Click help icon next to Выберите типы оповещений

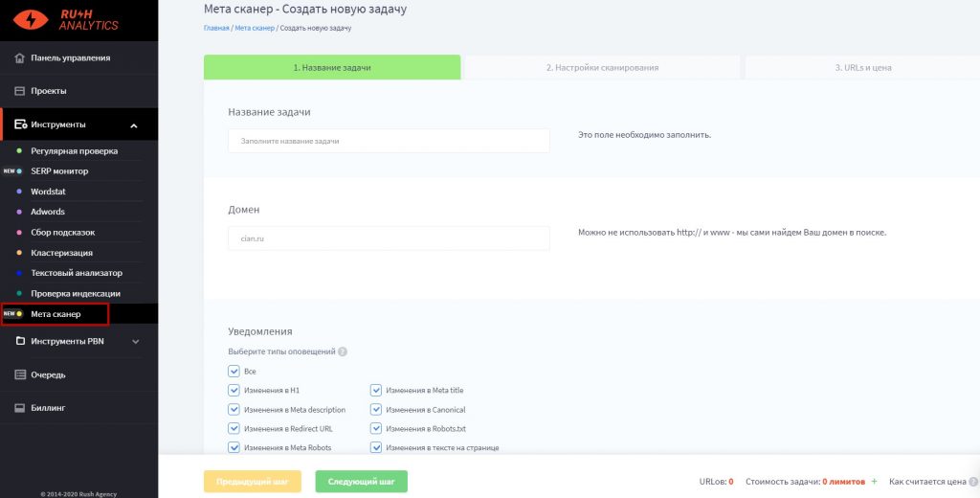(x=343, y=351)
